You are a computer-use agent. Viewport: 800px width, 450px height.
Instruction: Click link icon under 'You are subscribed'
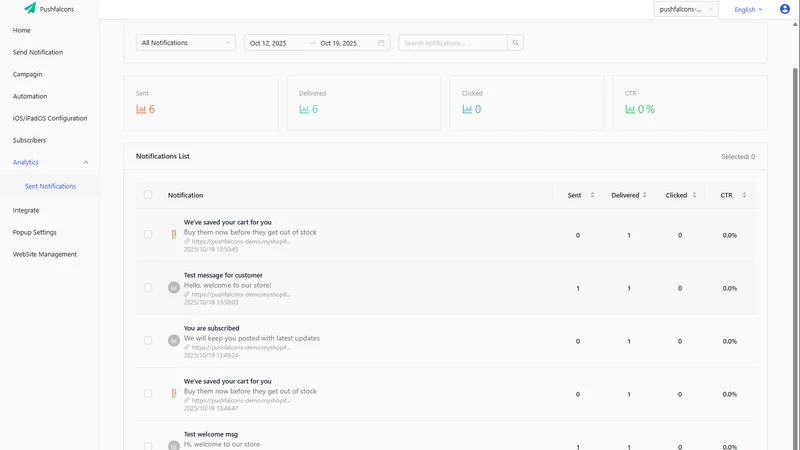click(187, 347)
